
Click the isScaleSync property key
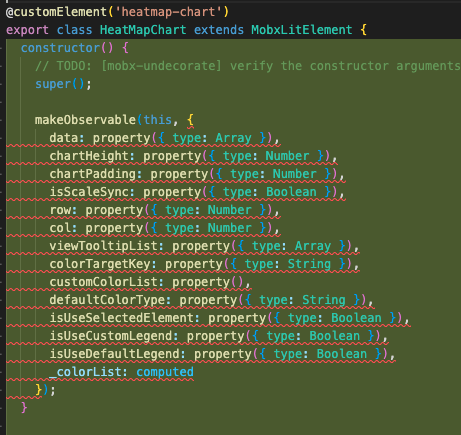coord(89,192)
